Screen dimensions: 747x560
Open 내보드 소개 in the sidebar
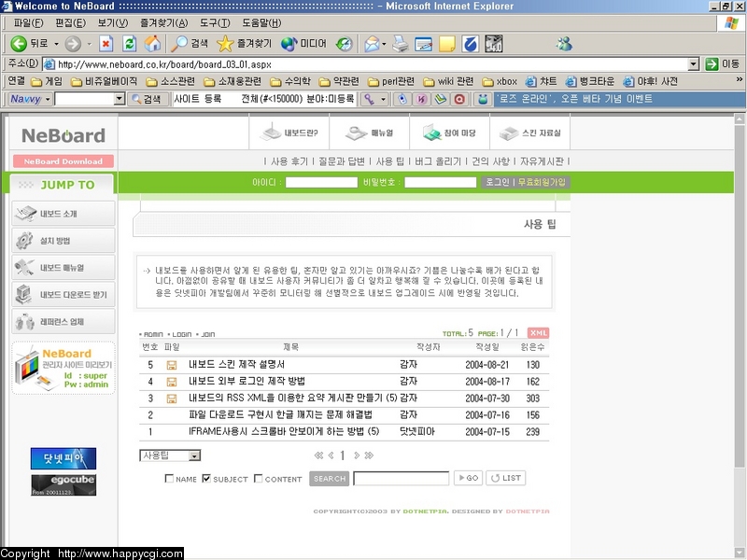63,214
